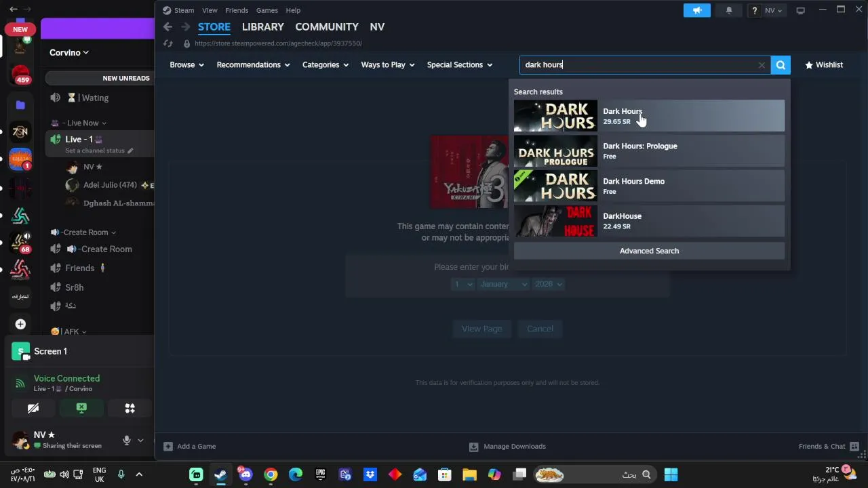Toggle Discord camera off button

coord(33,408)
